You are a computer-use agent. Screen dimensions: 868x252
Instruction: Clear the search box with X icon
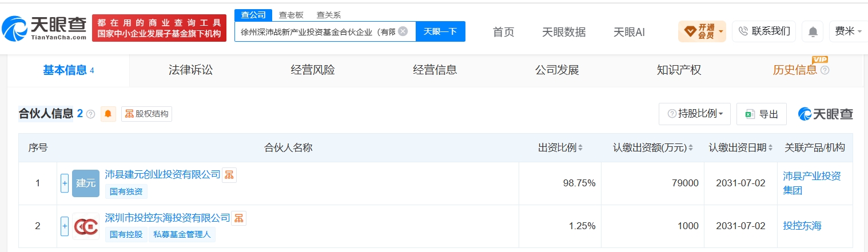coord(403,31)
